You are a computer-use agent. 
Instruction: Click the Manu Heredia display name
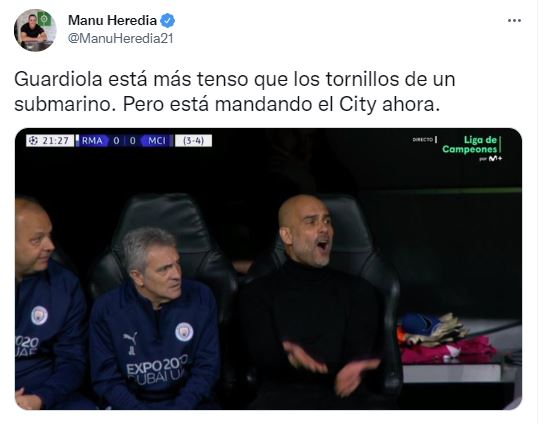coord(112,20)
